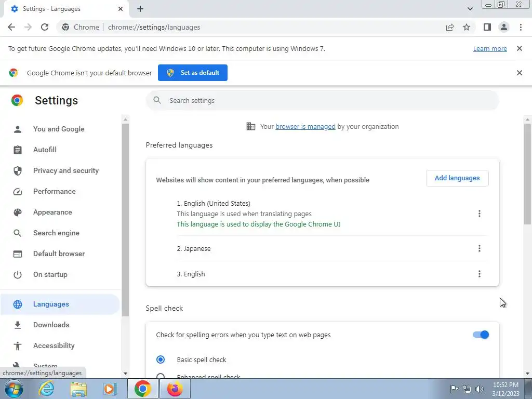Select Languages in the sidebar
The image size is (532, 399).
(60, 304)
